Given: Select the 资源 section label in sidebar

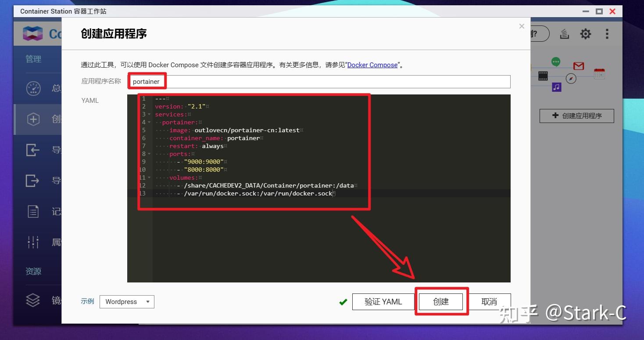Looking at the screenshot, I should (33, 271).
